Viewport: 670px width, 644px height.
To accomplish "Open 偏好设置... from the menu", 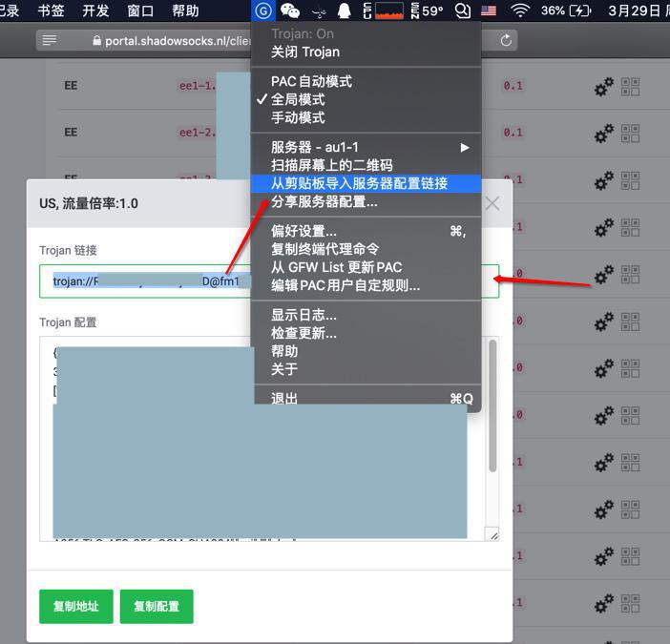I will (x=366, y=231).
